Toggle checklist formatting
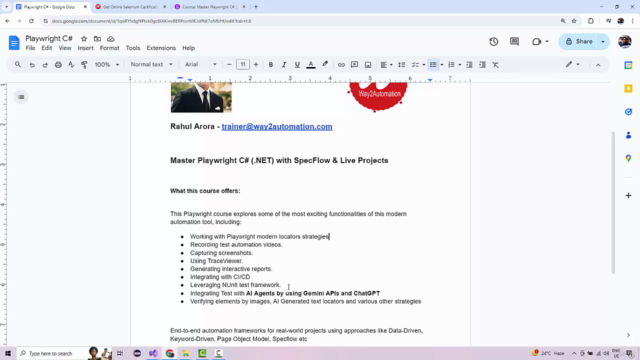640x360 pixels. (x=415, y=64)
